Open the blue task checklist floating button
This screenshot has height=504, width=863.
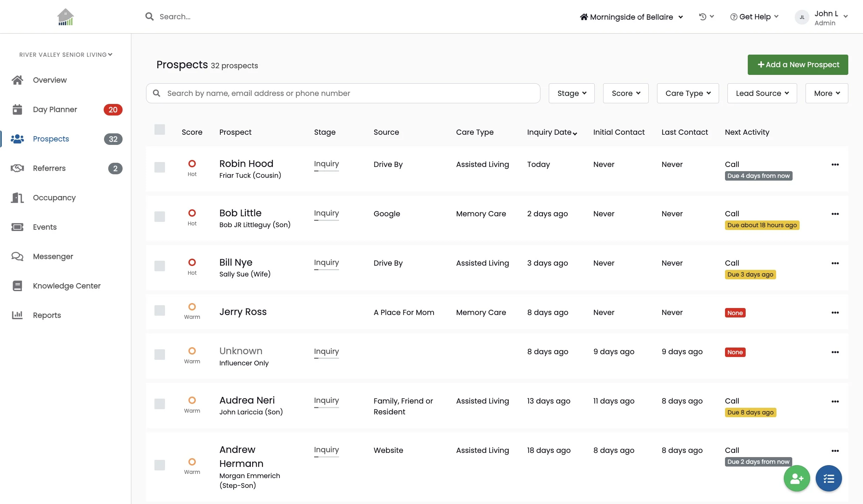(828, 478)
